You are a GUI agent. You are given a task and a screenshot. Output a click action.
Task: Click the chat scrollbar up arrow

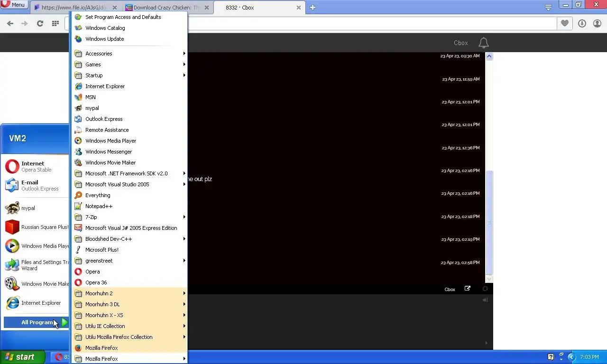pos(489,56)
